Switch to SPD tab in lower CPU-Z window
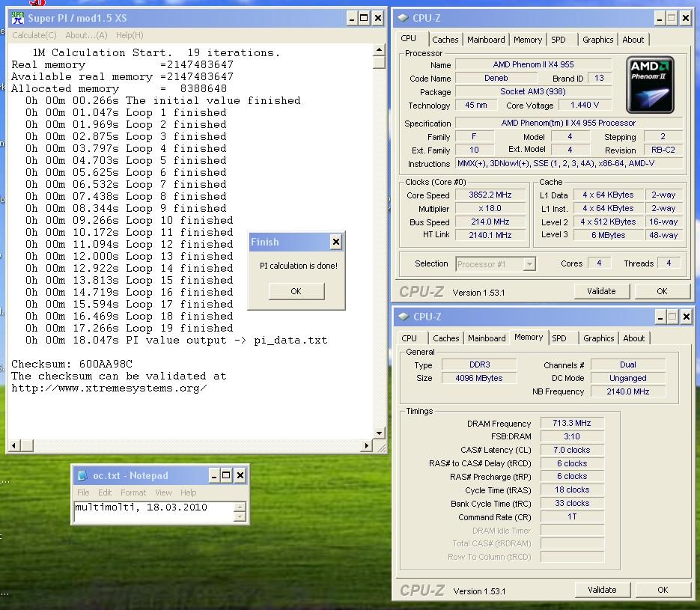The height and width of the screenshot is (610, 700). point(559,338)
